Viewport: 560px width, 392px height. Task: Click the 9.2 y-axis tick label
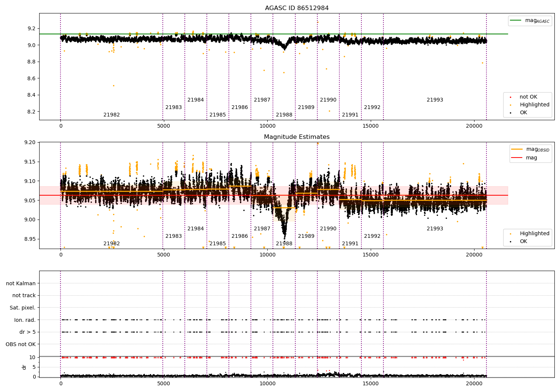[31, 28]
